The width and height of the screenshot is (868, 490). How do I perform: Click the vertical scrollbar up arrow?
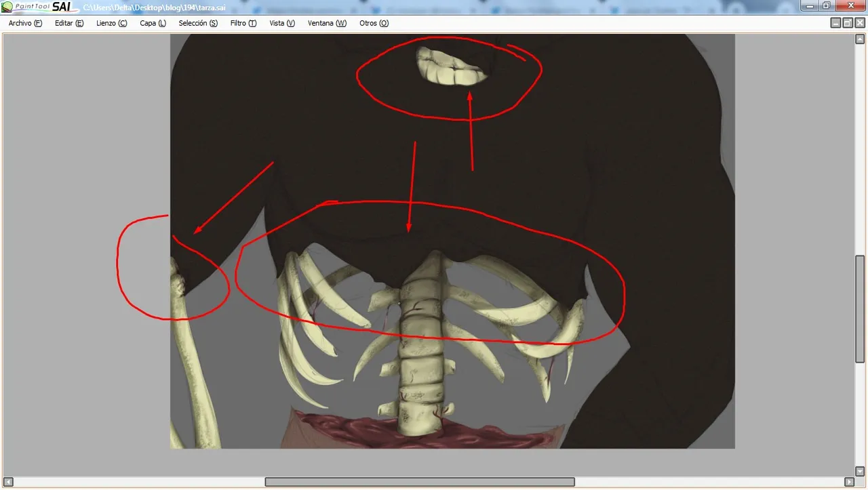click(860, 39)
